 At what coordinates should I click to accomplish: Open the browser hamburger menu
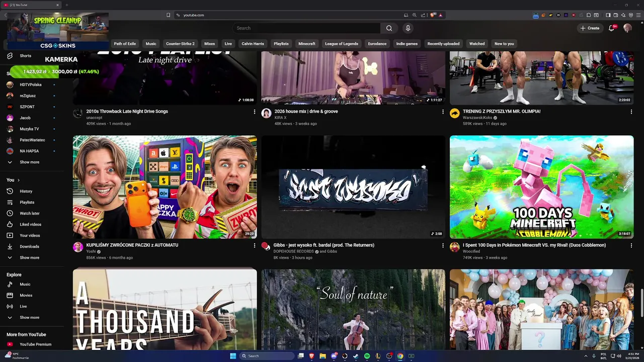(x=638, y=15)
